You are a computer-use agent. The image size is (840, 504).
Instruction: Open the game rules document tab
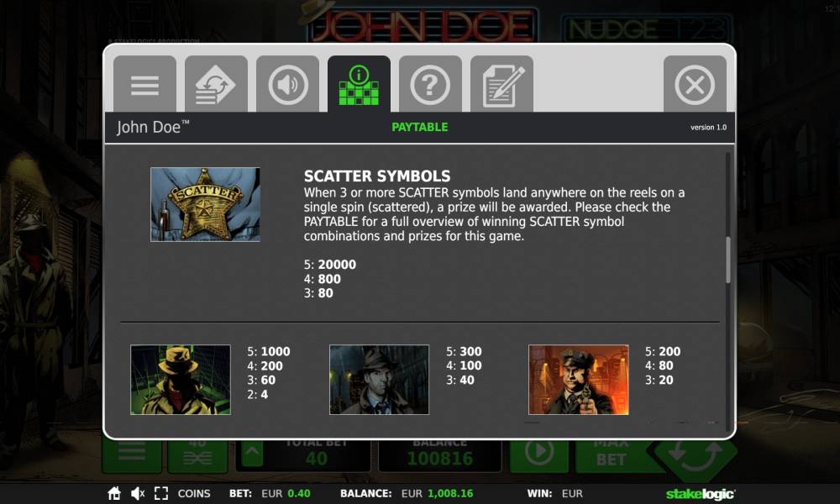(x=501, y=84)
